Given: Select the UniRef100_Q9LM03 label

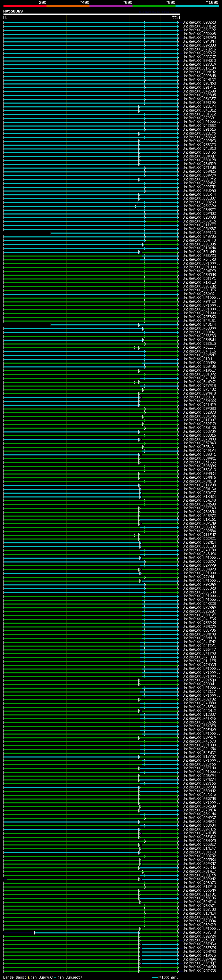Looking at the screenshot, I should [199, 84].
